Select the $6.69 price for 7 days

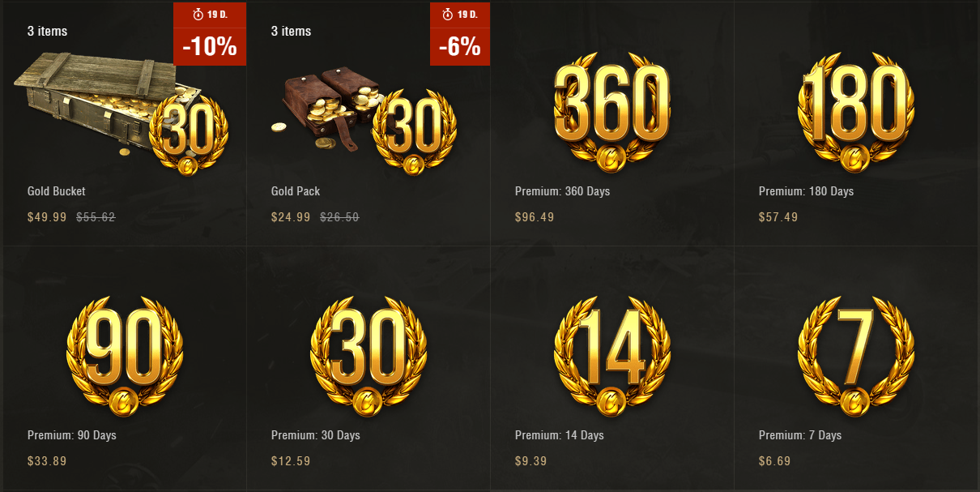click(774, 461)
